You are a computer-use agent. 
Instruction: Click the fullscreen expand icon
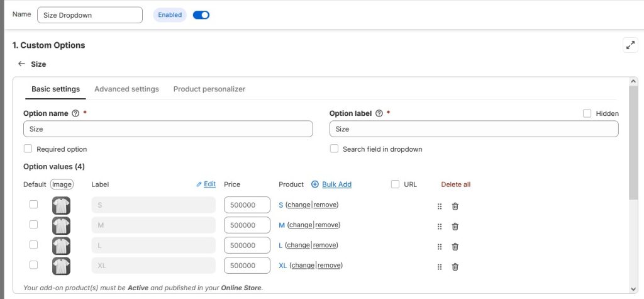pyautogui.click(x=630, y=45)
